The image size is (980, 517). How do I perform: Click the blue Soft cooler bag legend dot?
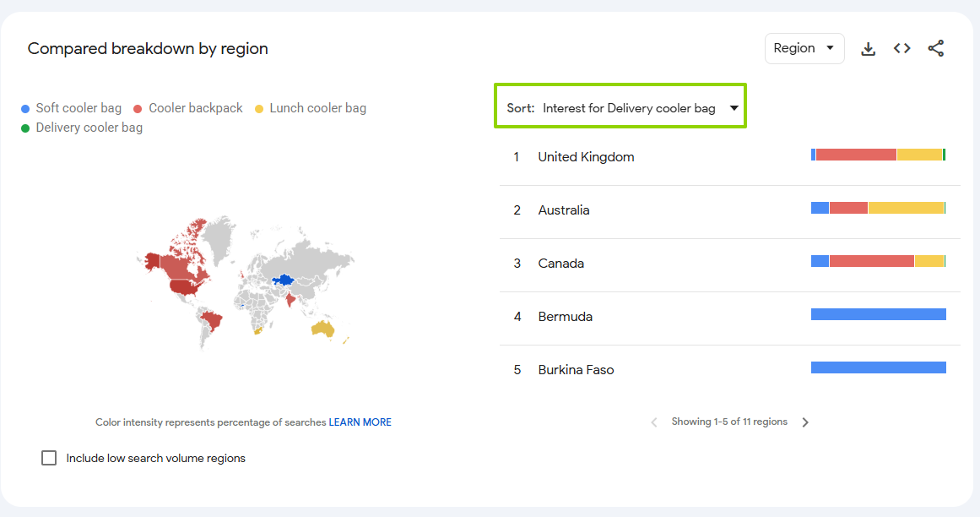coord(25,109)
